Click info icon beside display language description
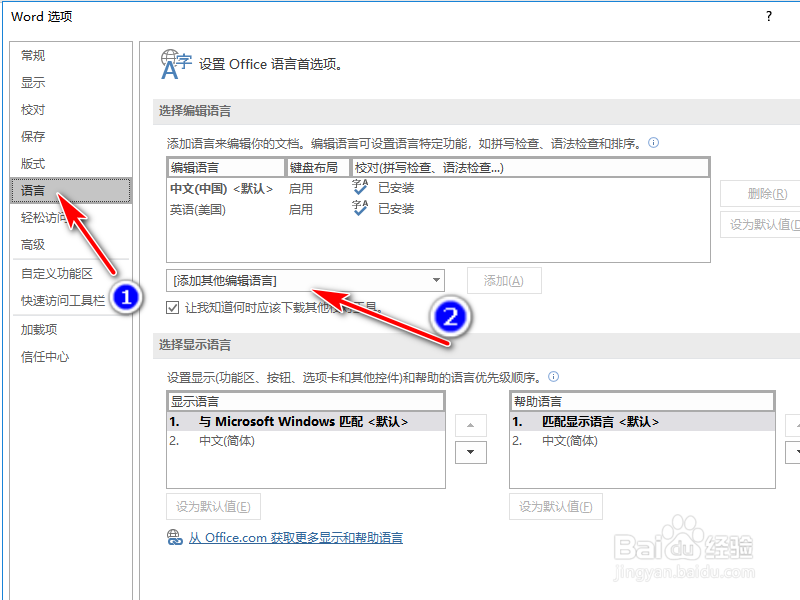This screenshot has height=600, width=800. (x=553, y=377)
